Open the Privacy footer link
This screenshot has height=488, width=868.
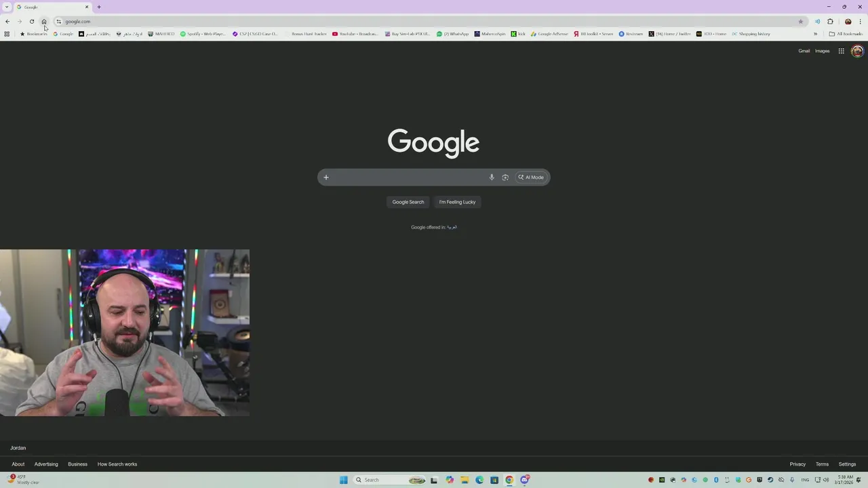797,464
